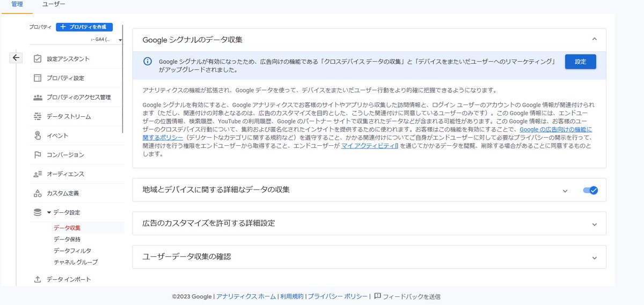Click the イベント touch icon
Viewport: 644px width, 305px height.
click(38, 136)
